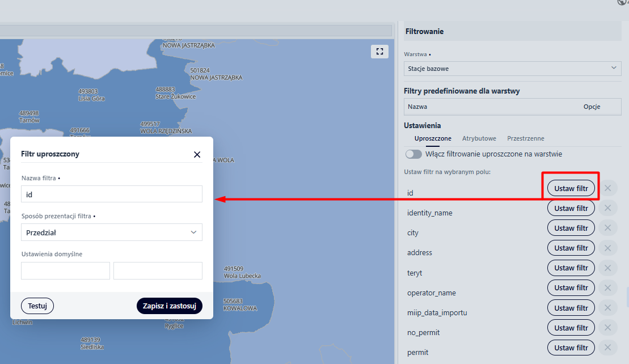The width and height of the screenshot is (629, 364).
Task: Select the Uproszczone tab
Action: click(x=433, y=138)
